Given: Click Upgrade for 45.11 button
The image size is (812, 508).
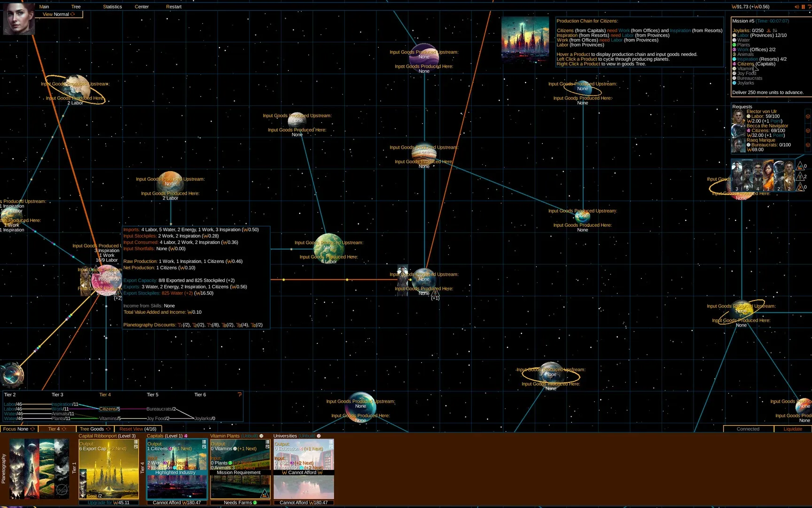Looking at the screenshot, I should click(x=109, y=502).
